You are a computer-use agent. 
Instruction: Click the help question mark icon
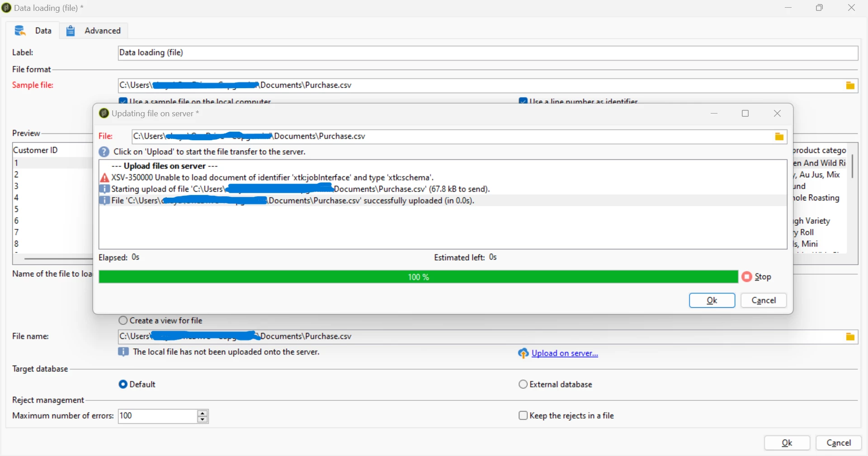click(104, 152)
